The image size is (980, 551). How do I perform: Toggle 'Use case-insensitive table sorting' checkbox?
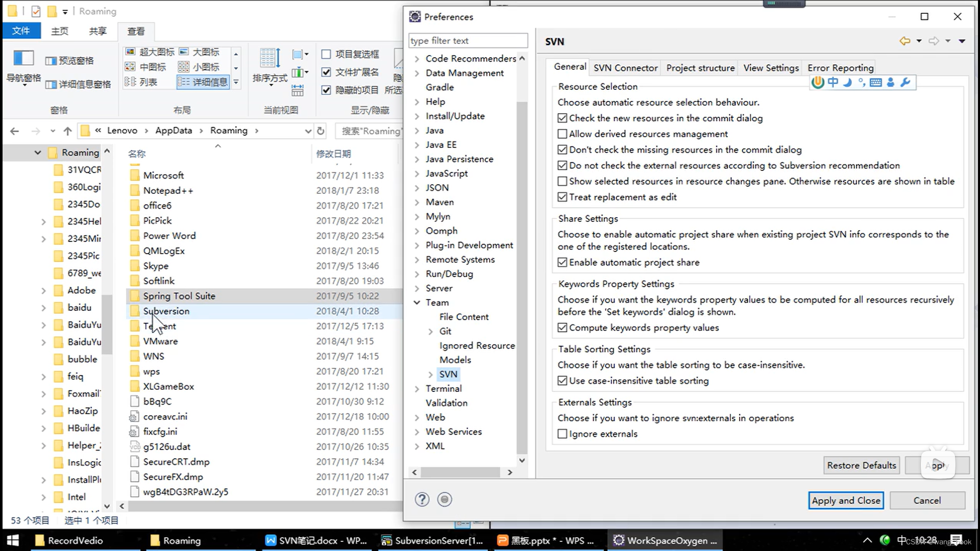[562, 381]
